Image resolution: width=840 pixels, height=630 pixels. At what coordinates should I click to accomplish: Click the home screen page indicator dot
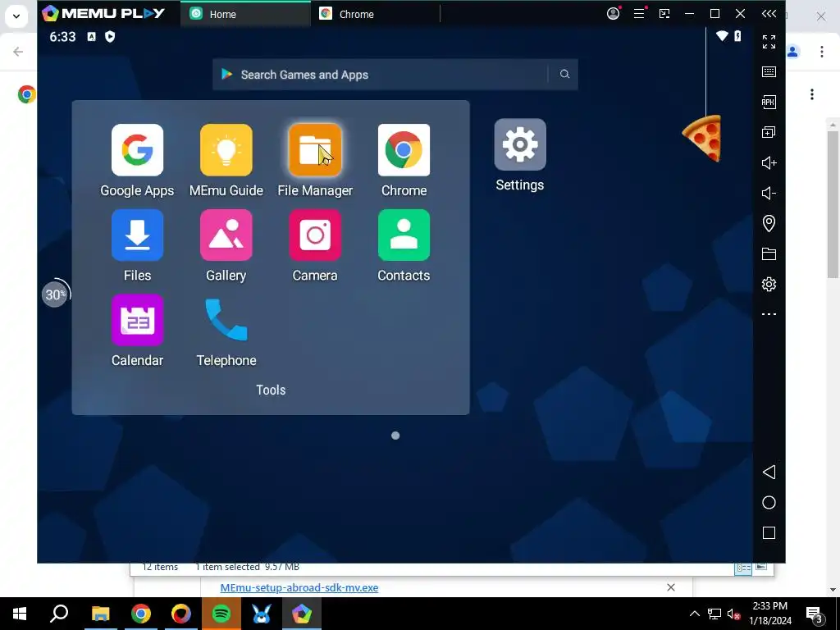click(395, 436)
